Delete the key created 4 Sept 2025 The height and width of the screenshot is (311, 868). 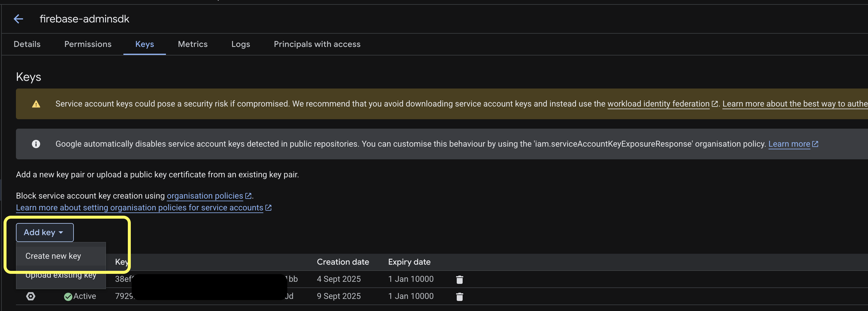pyautogui.click(x=459, y=279)
